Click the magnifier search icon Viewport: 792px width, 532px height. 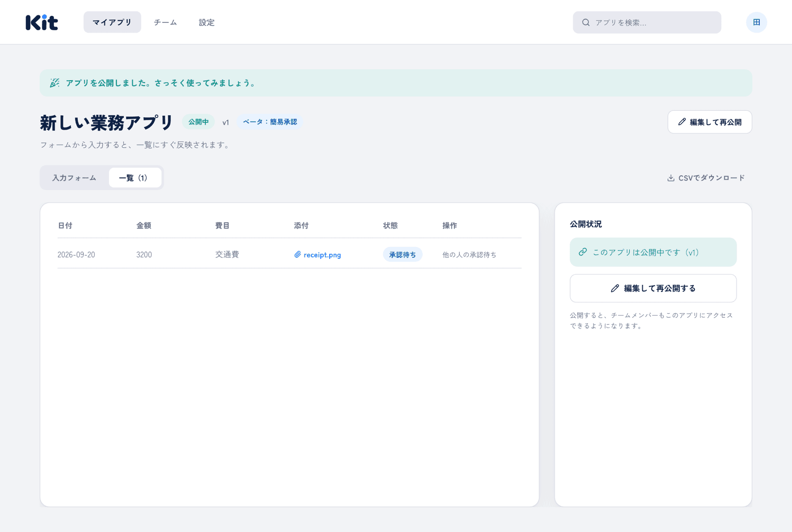coord(586,22)
